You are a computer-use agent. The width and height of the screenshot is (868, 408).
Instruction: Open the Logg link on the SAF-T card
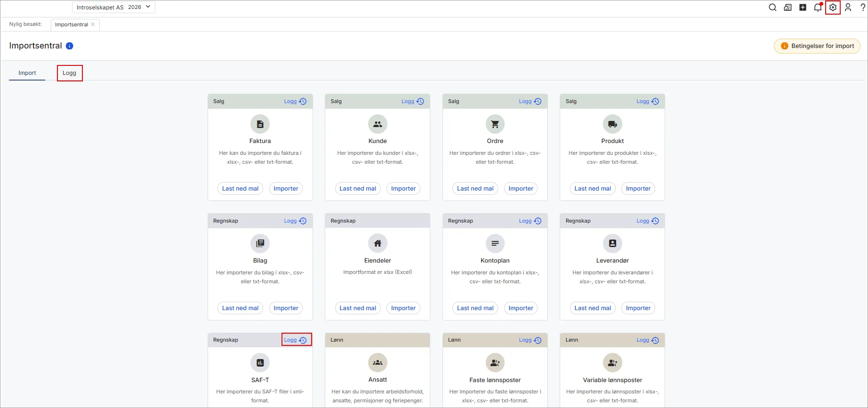point(295,340)
